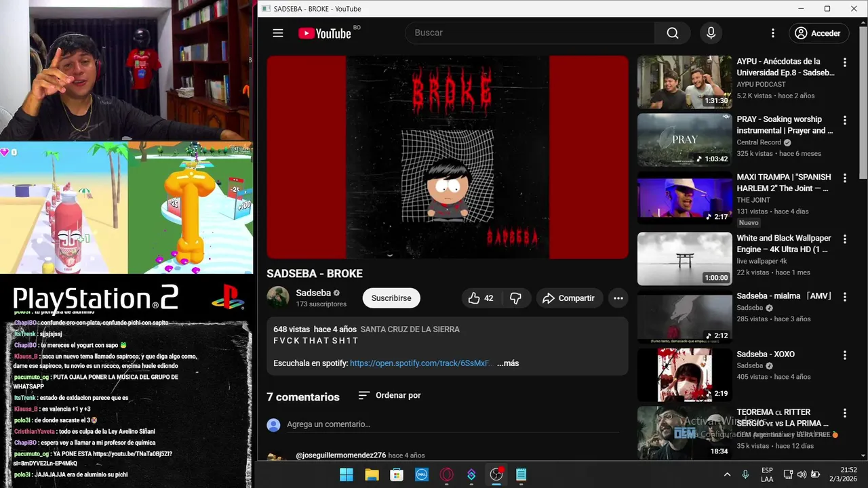Open the Sadseba channel name link

tap(313, 293)
